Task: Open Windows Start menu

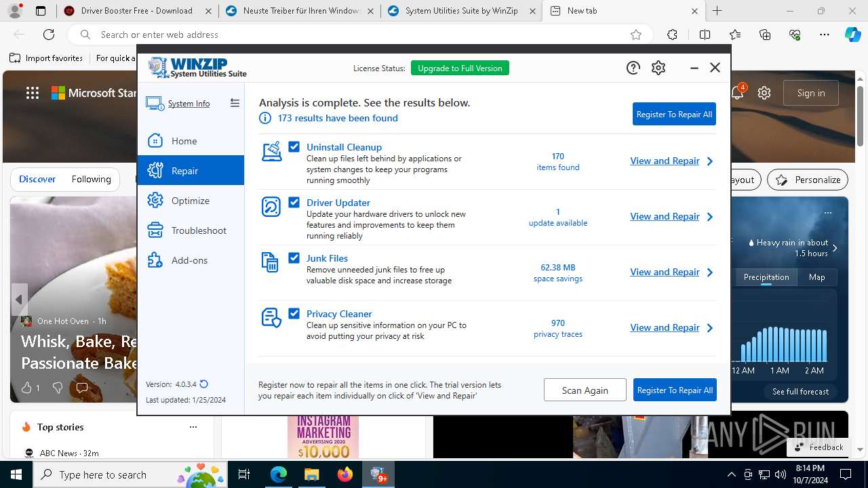Action: 16,474
